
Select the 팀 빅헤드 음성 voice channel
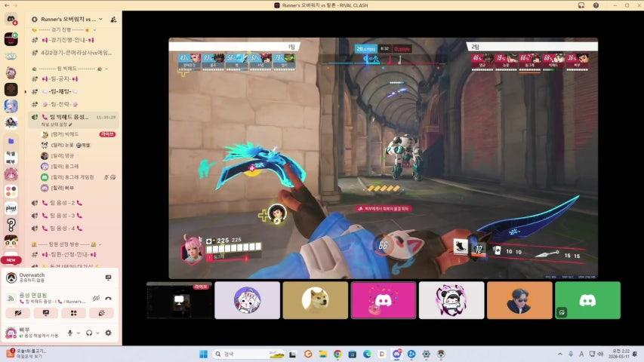[x=69, y=117]
